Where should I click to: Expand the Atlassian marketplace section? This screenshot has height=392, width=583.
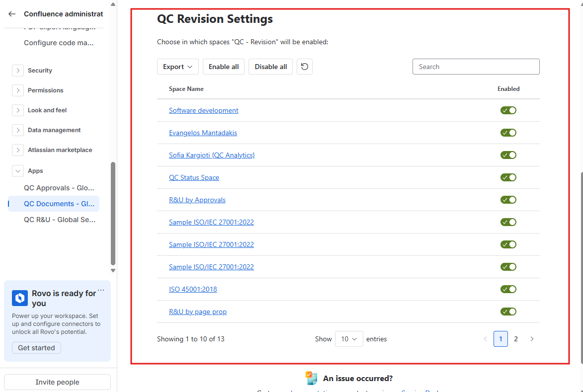point(18,150)
